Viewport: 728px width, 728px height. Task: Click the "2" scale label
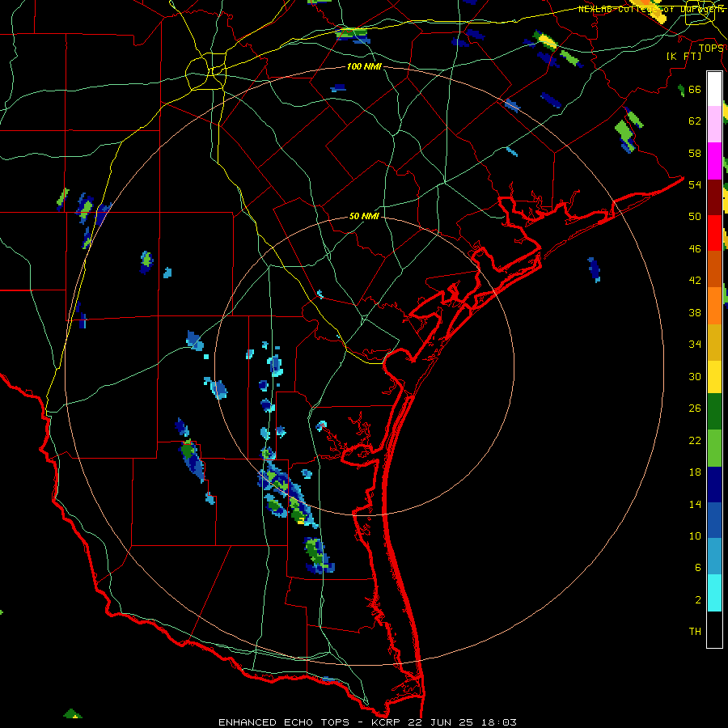[698, 600]
